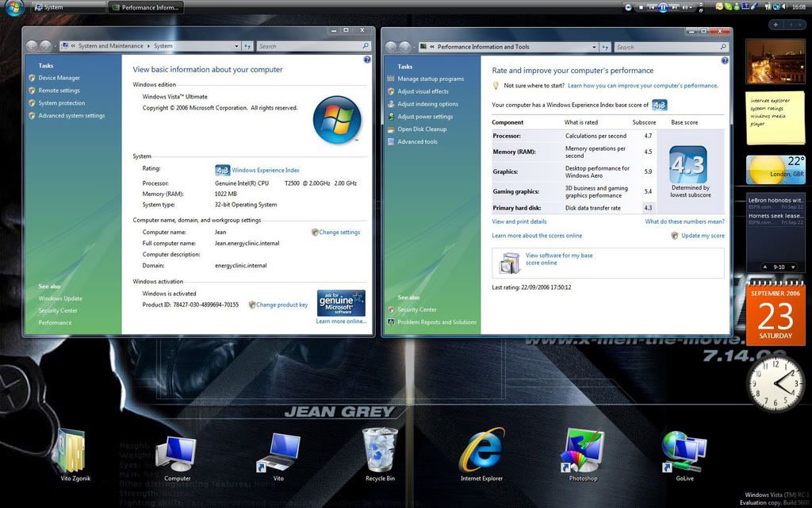The height and width of the screenshot is (508, 812).
Task: Click the Windows Media Player logo in taskbar
Action: 628,7
